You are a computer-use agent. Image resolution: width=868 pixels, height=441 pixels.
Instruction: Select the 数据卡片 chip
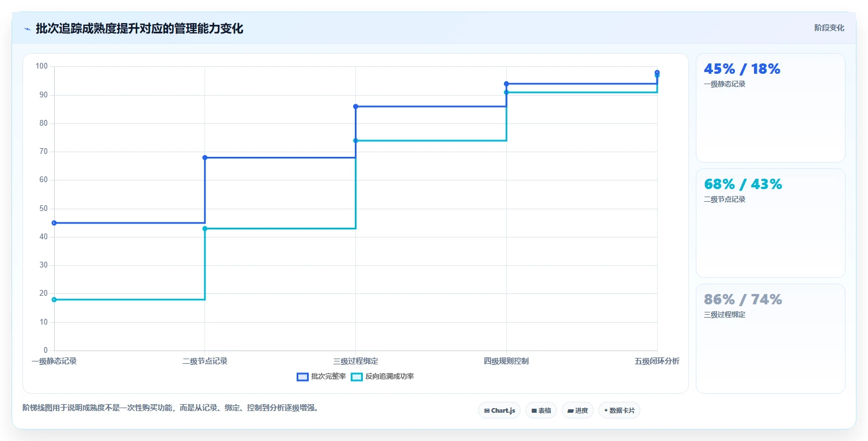pos(619,410)
